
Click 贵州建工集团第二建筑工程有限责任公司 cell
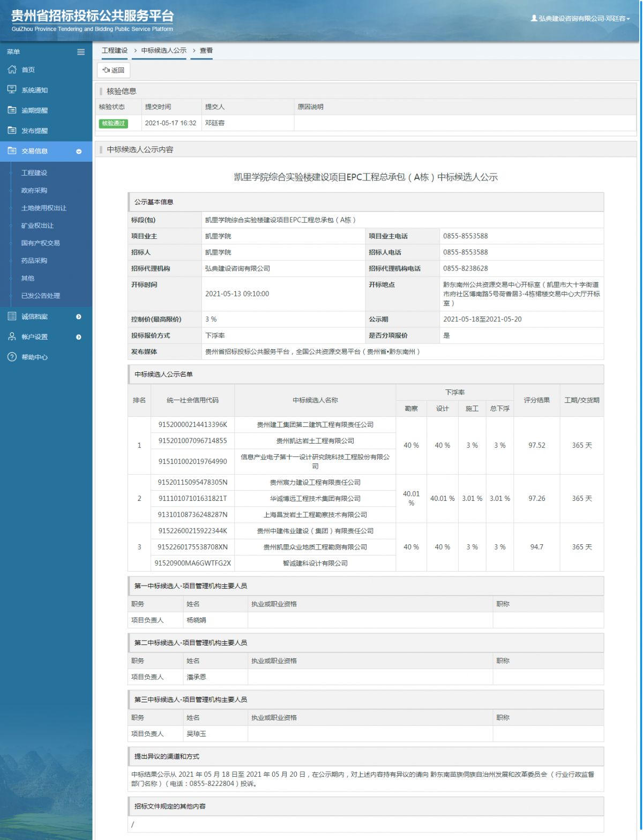click(x=315, y=425)
